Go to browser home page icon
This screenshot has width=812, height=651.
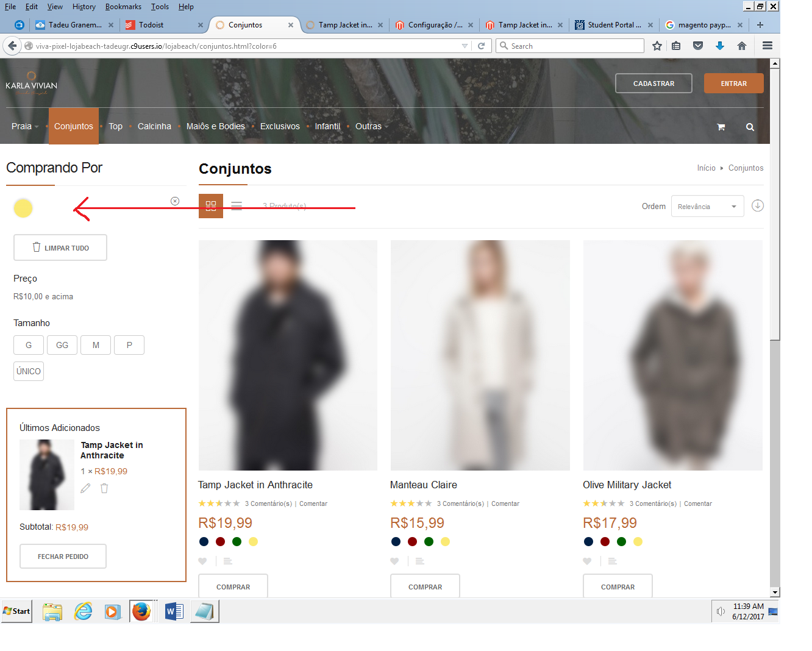(x=742, y=46)
